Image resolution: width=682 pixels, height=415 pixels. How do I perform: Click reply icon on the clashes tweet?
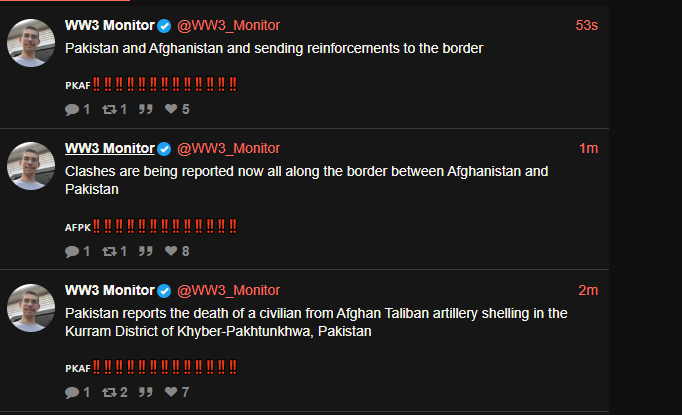point(72,251)
